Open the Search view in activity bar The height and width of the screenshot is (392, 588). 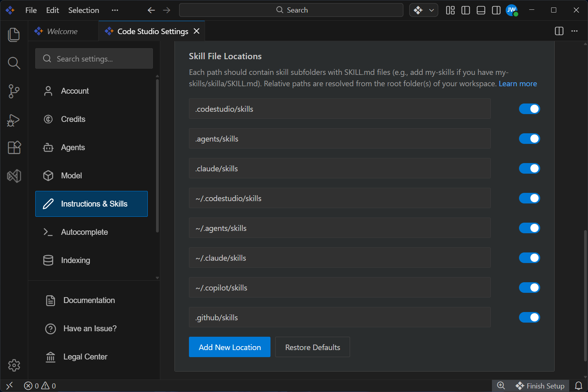tap(14, 63)
